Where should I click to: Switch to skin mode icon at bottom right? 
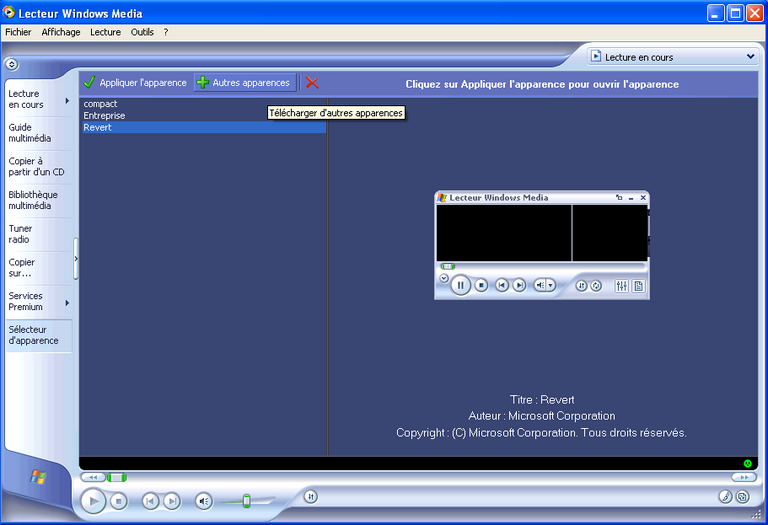pyautogui.click(x=743, y=497)
